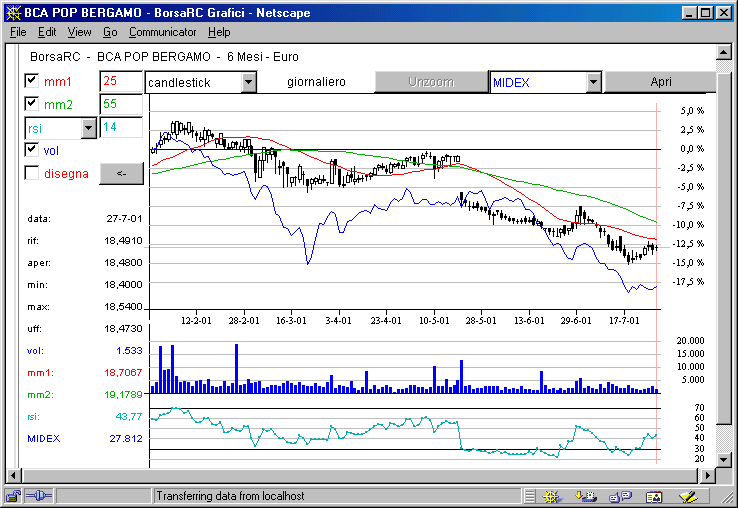Uncheck the vol volume checkbox

[x=31, y=150]
